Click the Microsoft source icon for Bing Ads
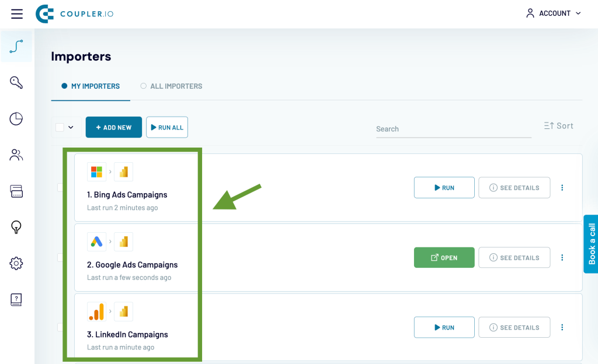This screenshot has width=598, height=364. (x=96, y=171)
